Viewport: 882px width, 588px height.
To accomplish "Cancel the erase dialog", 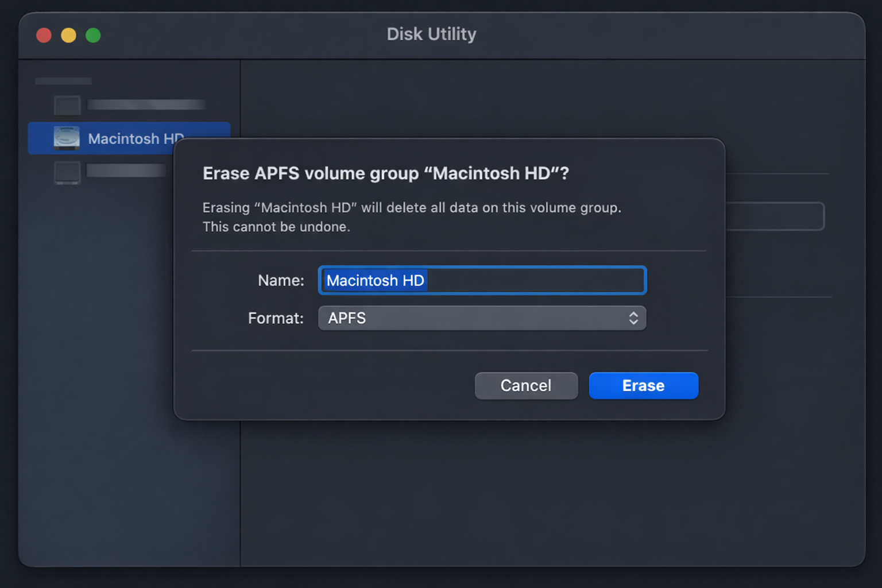I will point(526,385).
